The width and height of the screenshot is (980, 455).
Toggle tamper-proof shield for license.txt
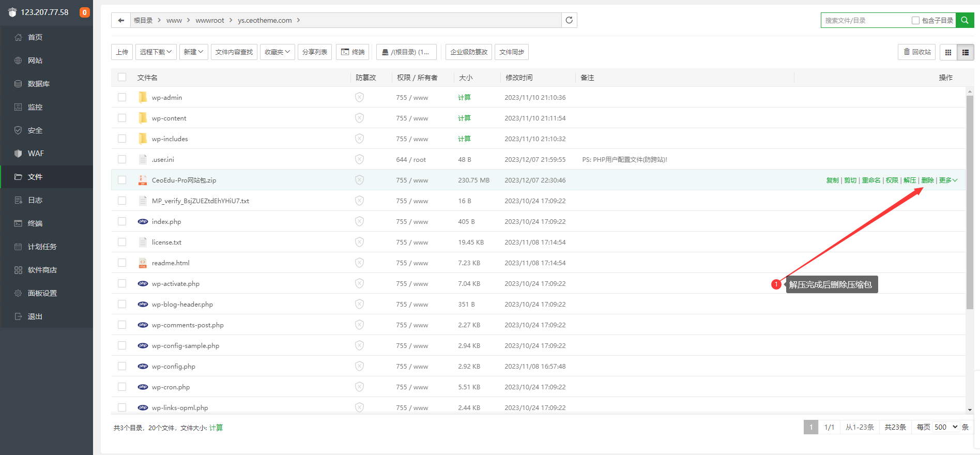click(x=359, y=242)
